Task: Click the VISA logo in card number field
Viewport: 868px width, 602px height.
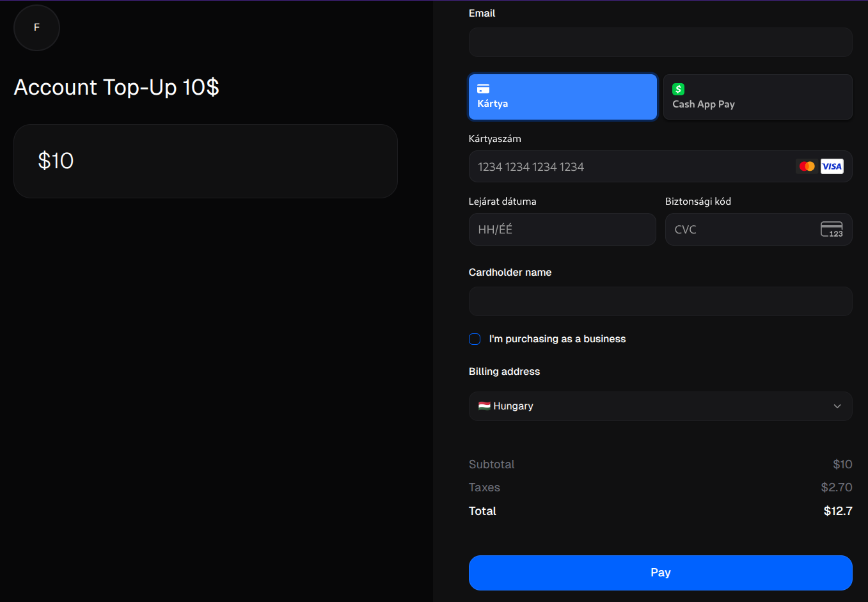Action: click(x=832, y=166)
